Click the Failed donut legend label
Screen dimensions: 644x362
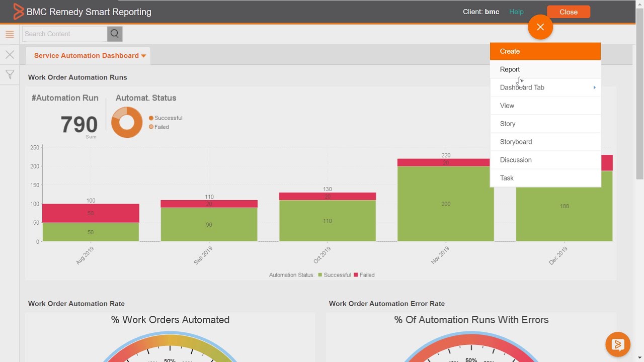pyautogui.click(x=162, y=127)
